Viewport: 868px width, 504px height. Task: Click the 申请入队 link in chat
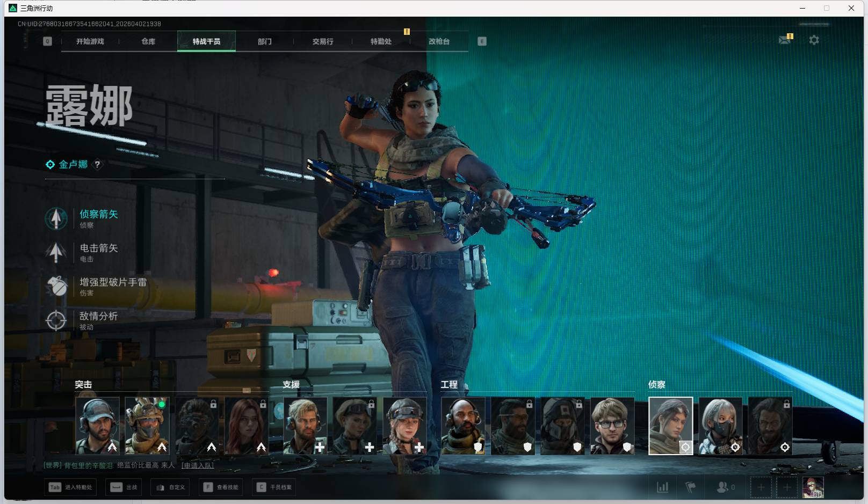(198, 465)
